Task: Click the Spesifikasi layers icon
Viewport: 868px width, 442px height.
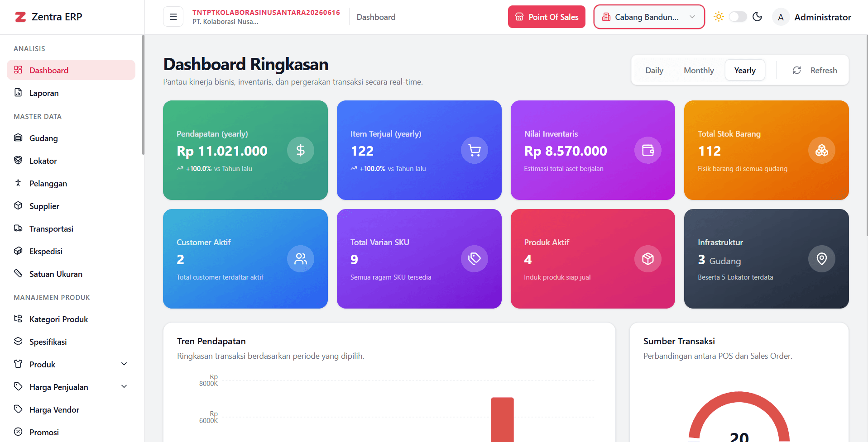Action: (18, 342)
